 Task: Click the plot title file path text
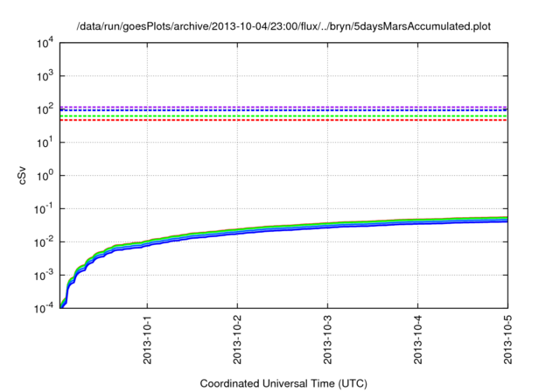pyautogui.click(x=283, y=26)
